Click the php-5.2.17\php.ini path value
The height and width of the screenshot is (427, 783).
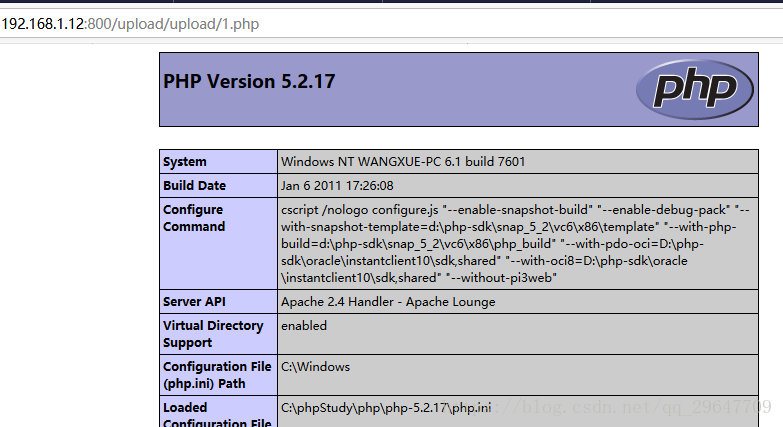386,408
